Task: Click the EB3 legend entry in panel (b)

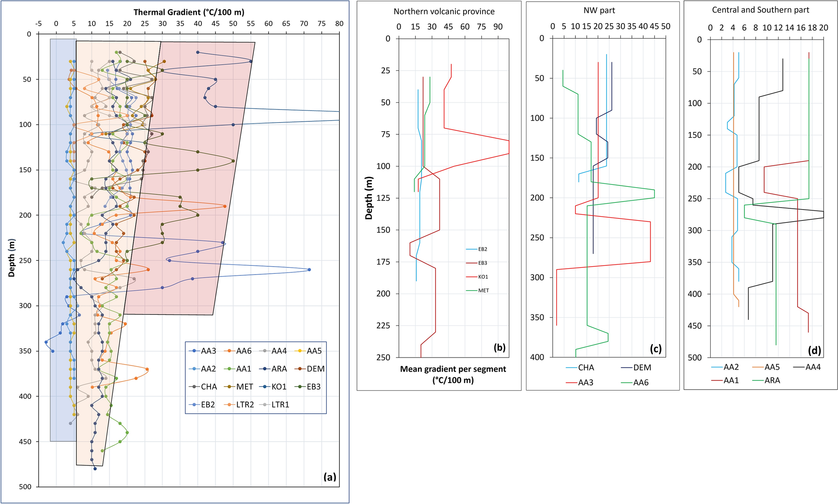Action: tap(477, 263)
